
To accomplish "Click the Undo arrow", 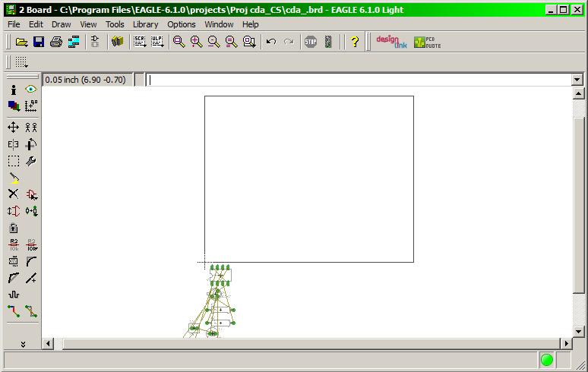I will pos(271,42).
